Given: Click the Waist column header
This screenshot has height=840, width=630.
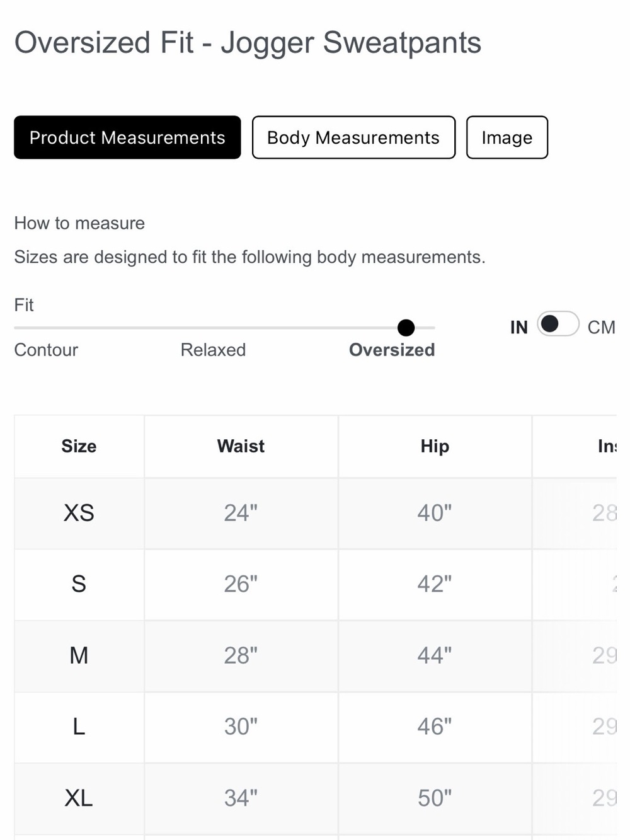Looking at the screenshot, I should pyautogui.click(x=241, y=446).
